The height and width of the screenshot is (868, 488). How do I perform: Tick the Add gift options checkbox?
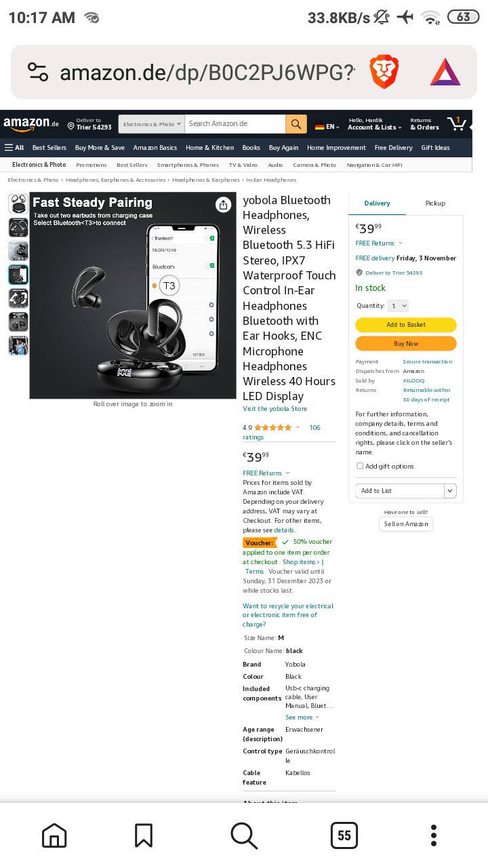tap(360, 466)
